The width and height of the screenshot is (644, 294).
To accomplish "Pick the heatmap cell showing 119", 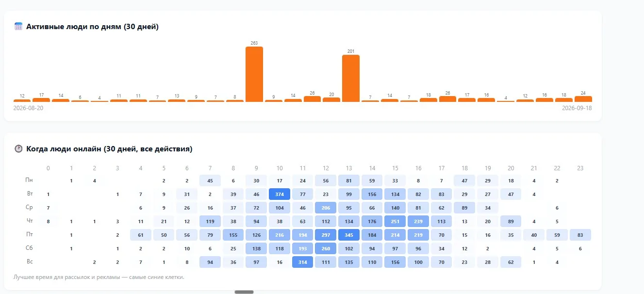I will [x=210, y=221].
